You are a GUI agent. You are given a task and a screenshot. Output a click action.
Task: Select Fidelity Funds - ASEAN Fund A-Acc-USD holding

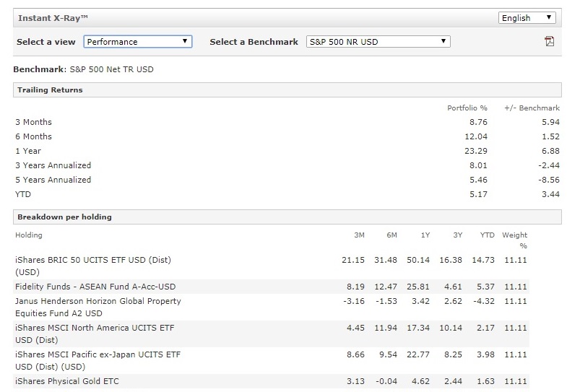[x=95, y=287]
